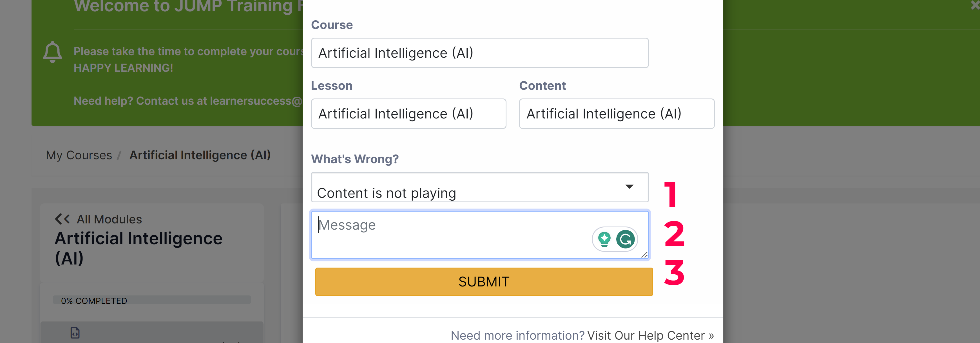Go to My Courses breadcrumb
The height and width of the screenshot is (343, 980).
(x=79, y=155)
